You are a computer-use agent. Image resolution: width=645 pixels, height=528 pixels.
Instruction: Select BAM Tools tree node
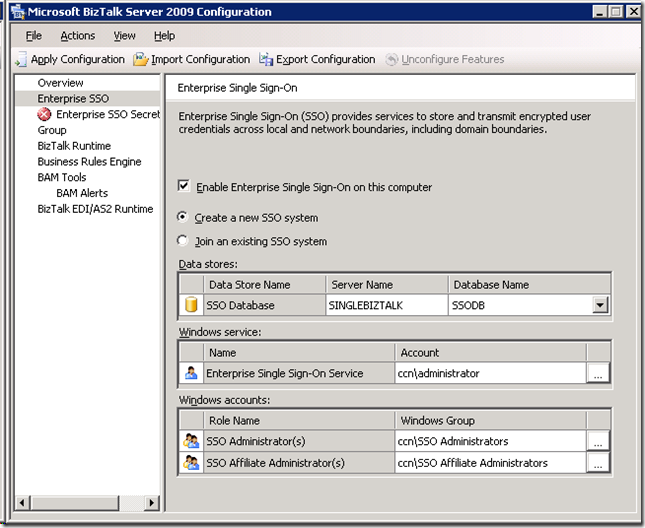pos(62,177)
